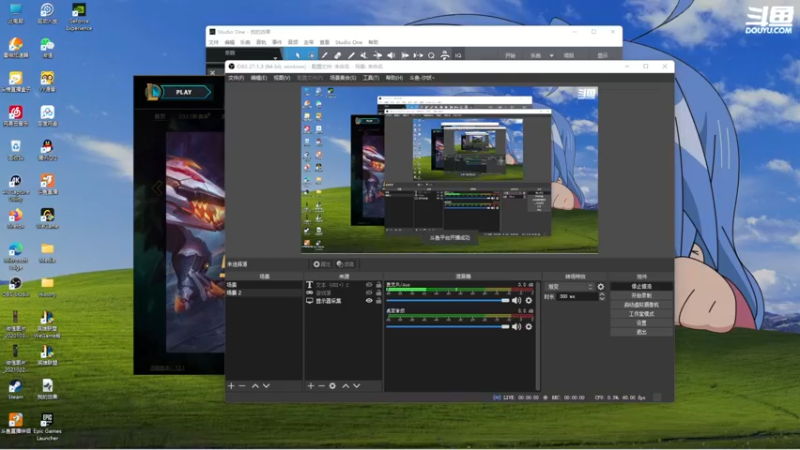
Task: Select the Listen speaker tool in Studio One
Action: pos(391,55)
